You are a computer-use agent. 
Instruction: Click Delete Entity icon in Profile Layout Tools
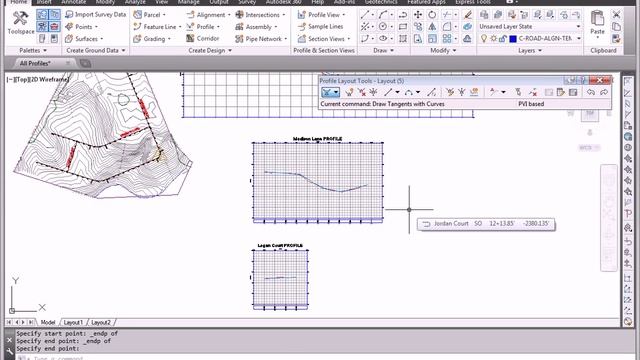pyautogui.click(x=533, y=92)
